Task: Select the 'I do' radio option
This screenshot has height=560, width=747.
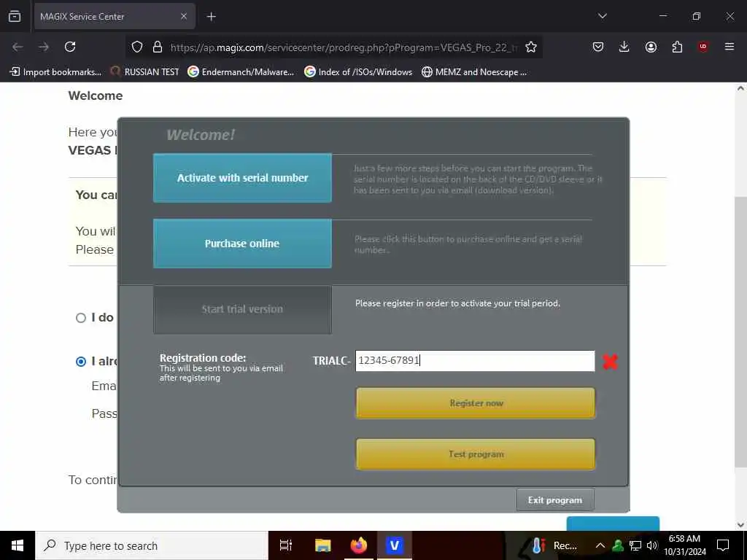Action: (x=81, y=318)
